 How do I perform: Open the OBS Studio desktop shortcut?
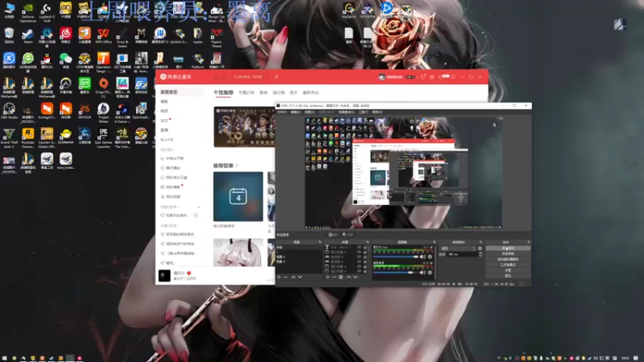point(9,111)
